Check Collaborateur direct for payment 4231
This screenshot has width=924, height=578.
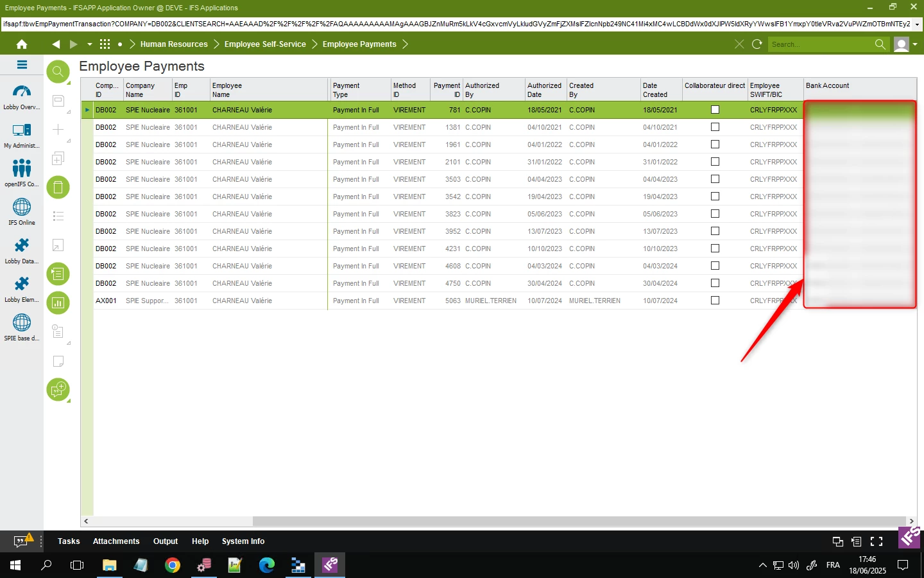pyautogui.click(x=715, y=249)
